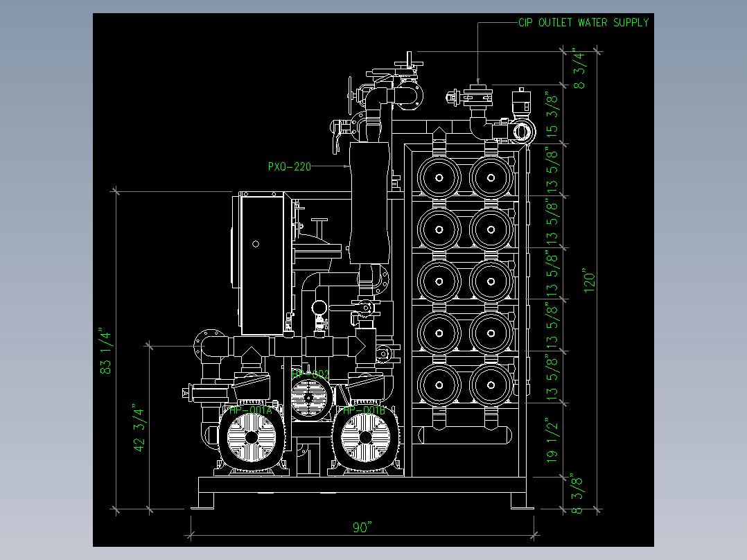Click the 42 3/4" dimension text
This screenshot has width=747, height=560.
click(x=139, y=428)
